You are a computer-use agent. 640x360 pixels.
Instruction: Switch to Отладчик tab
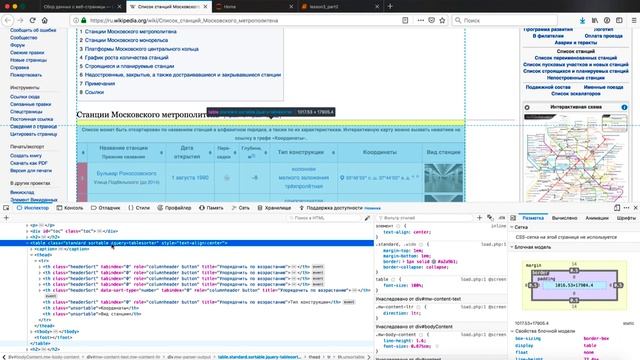tap(106, 208)
